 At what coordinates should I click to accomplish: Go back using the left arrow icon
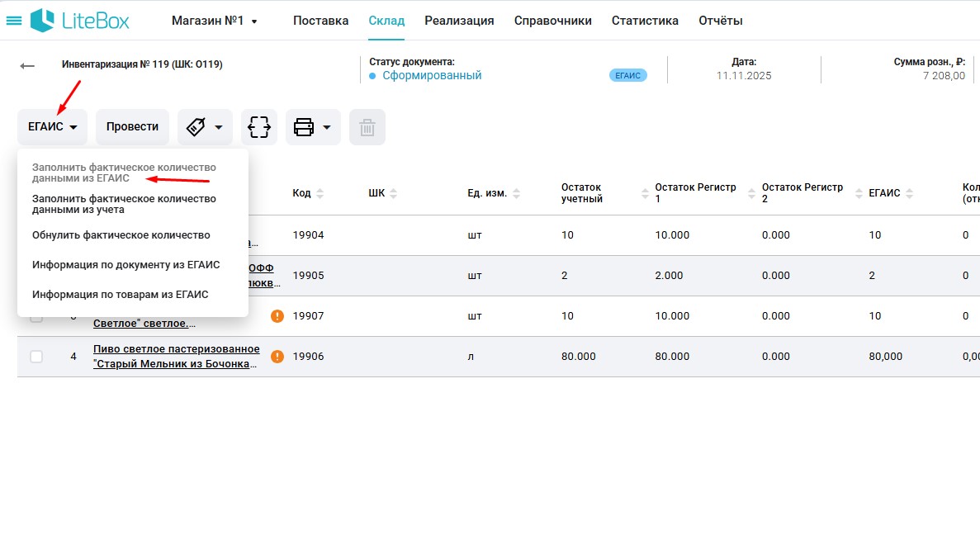coord(27,66)
